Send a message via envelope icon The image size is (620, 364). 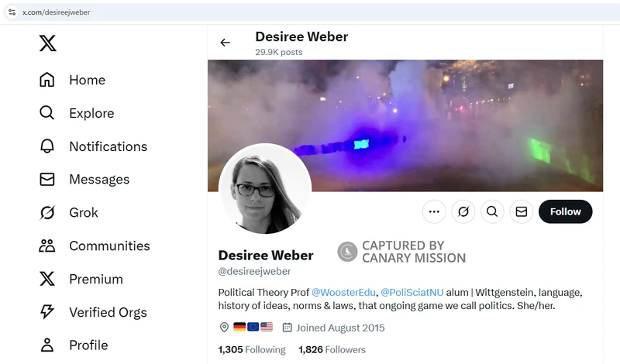pyautogui.click(x=522, y=212)
